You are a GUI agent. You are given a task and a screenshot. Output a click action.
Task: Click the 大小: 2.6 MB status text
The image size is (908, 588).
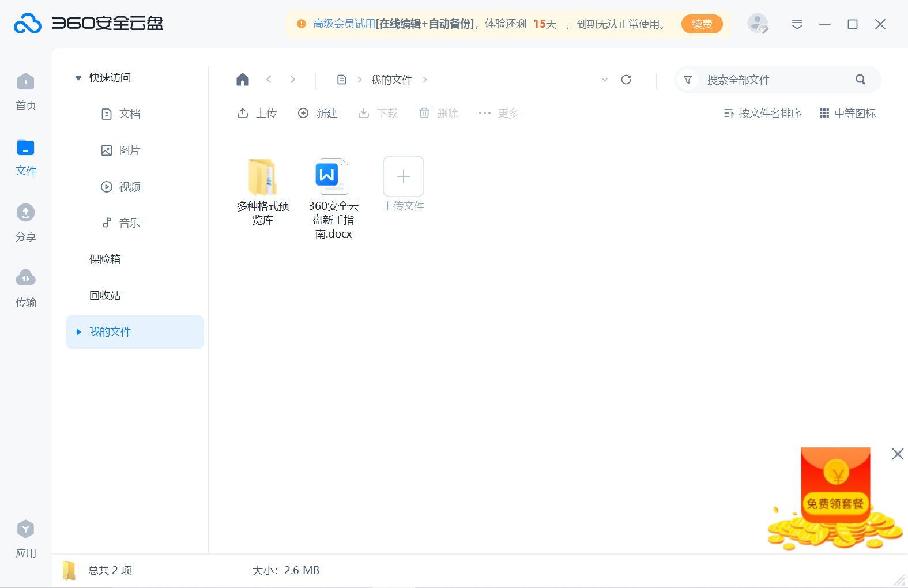286,571
